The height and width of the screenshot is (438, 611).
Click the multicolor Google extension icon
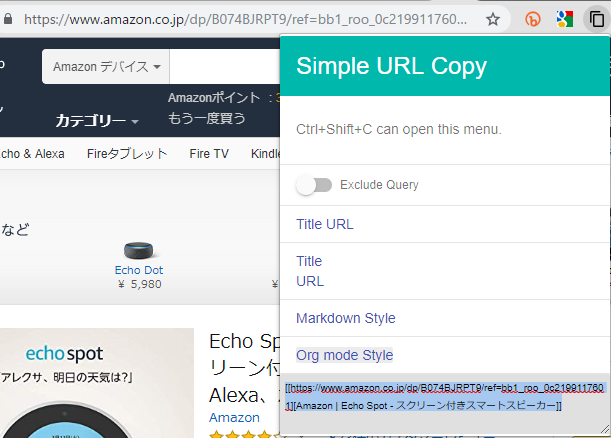point(565,19)
